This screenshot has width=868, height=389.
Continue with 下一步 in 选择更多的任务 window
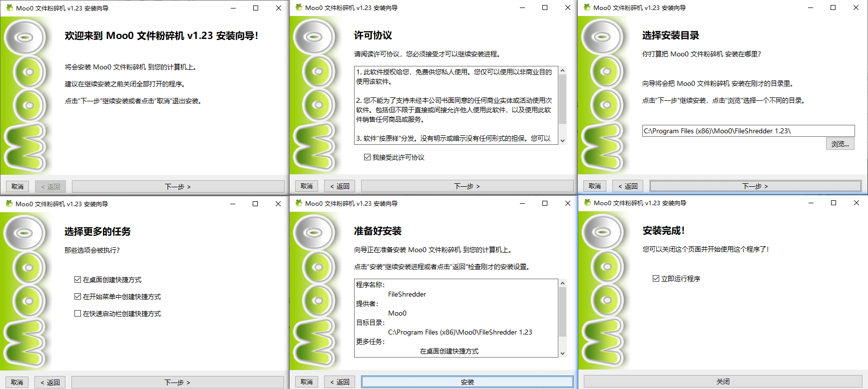[177, 382]
